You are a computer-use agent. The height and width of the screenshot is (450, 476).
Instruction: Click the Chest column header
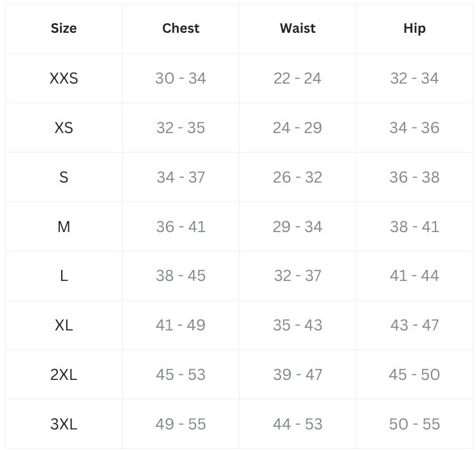[x=181, y=28]
